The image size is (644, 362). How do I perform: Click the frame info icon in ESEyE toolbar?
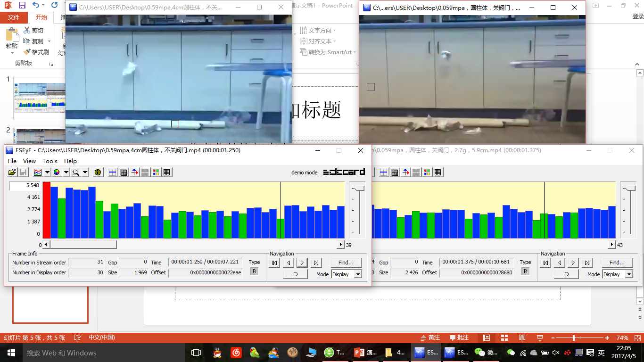[x=98, y=173]
